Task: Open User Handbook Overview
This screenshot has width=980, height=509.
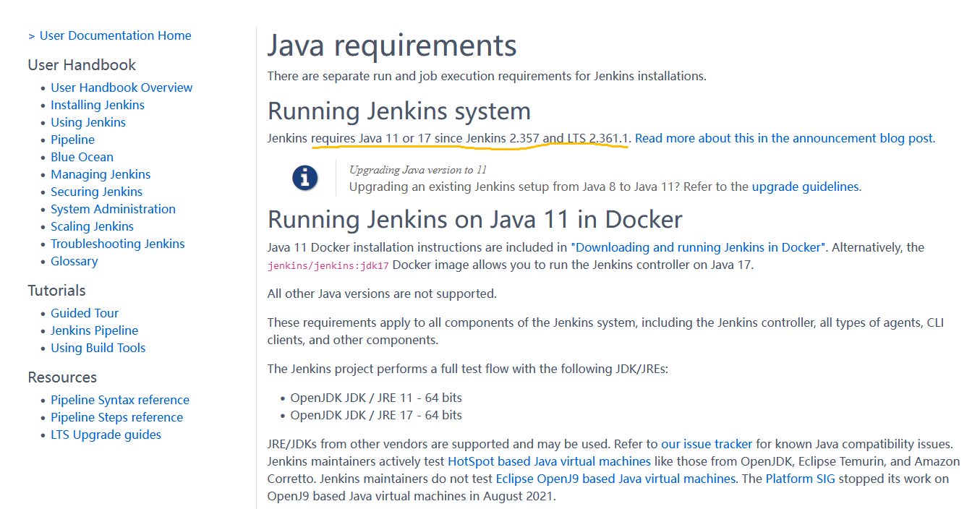Action: (x=122, y=87)
